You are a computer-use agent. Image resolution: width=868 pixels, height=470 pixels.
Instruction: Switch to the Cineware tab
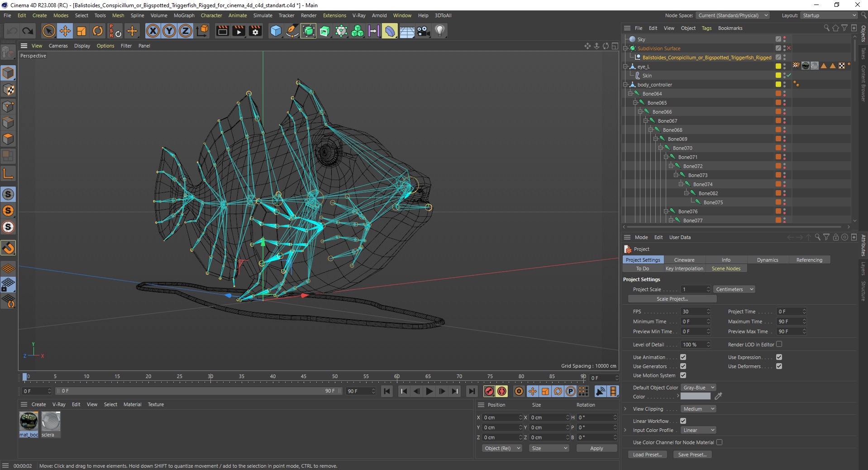pyautogui.click(x=684, y=260)
